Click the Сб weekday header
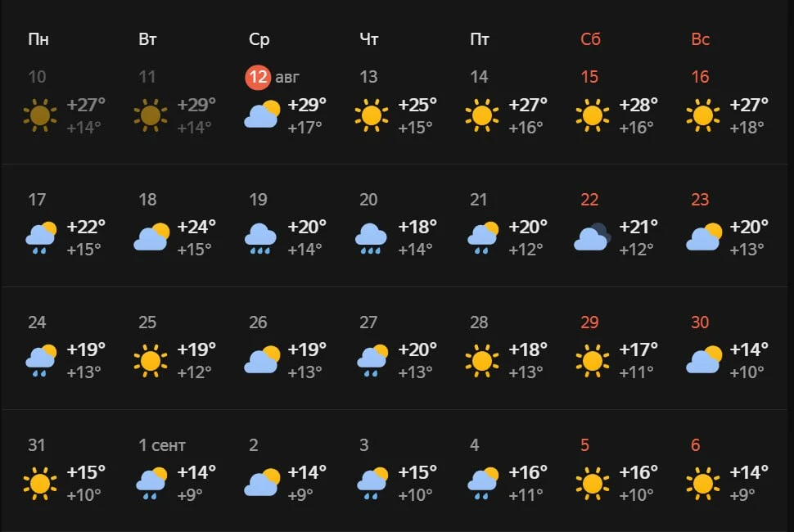Viewport: 794px width, 532px height. (x=590, y=39)
